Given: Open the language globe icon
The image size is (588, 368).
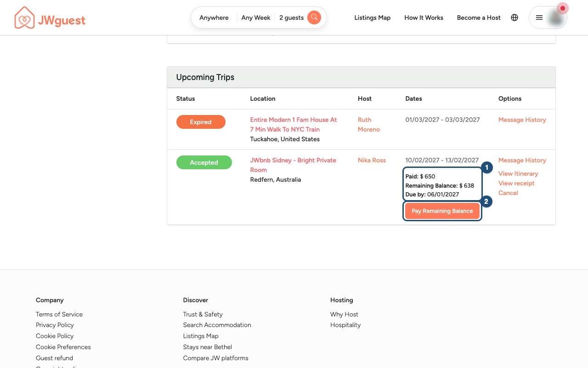Looking at the screenshot, I should tap(514, 17).
